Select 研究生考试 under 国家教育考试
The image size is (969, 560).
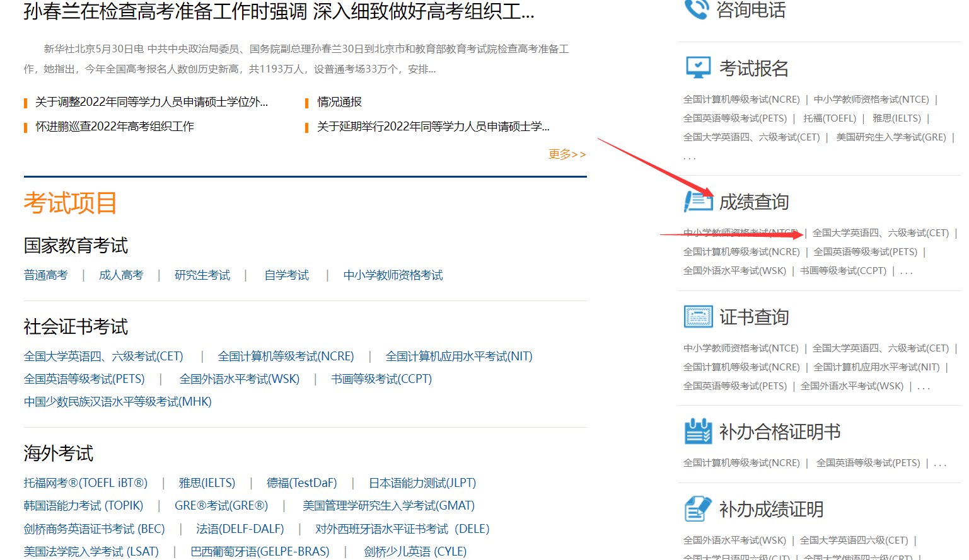click(x=202, y=275)
